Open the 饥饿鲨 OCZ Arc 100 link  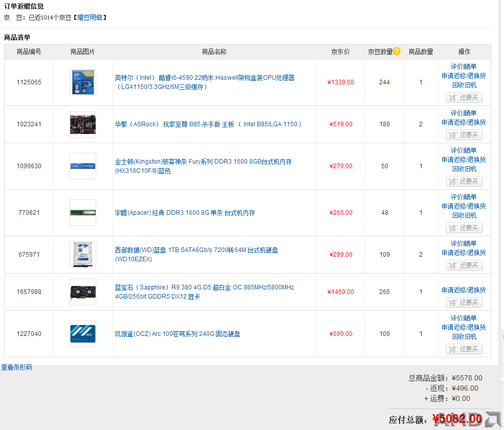pos(178,334)
